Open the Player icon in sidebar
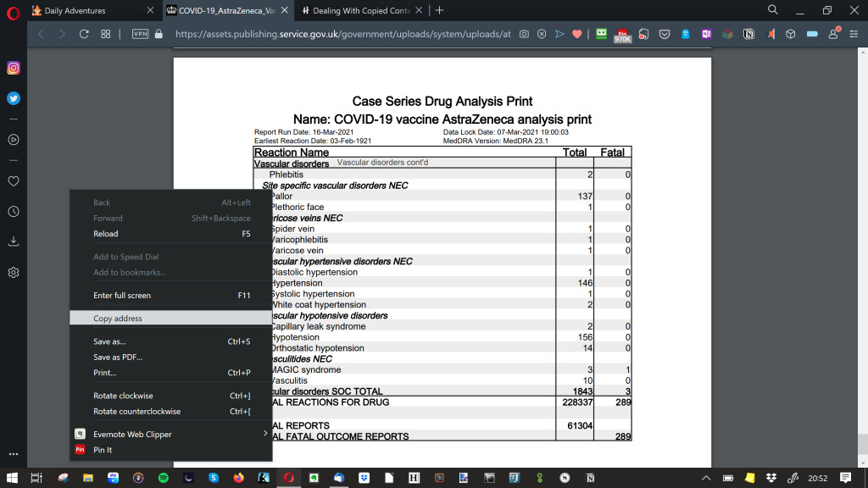 point(14,139)
